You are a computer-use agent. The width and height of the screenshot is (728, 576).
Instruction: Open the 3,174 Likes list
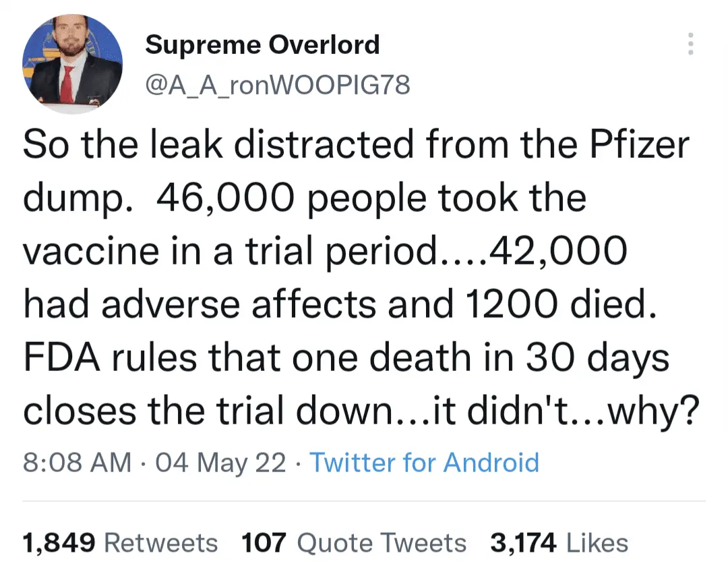559,543
